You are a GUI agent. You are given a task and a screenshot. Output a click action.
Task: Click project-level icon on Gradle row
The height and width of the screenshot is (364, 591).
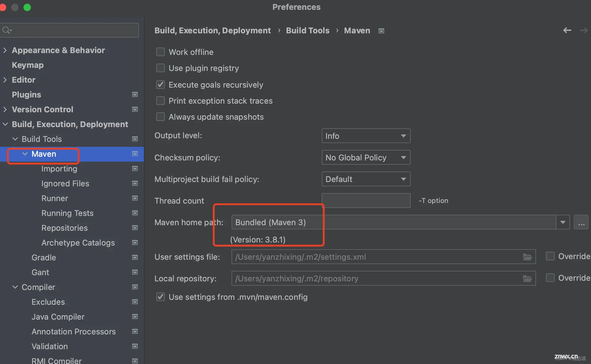(x=135, y=257)
